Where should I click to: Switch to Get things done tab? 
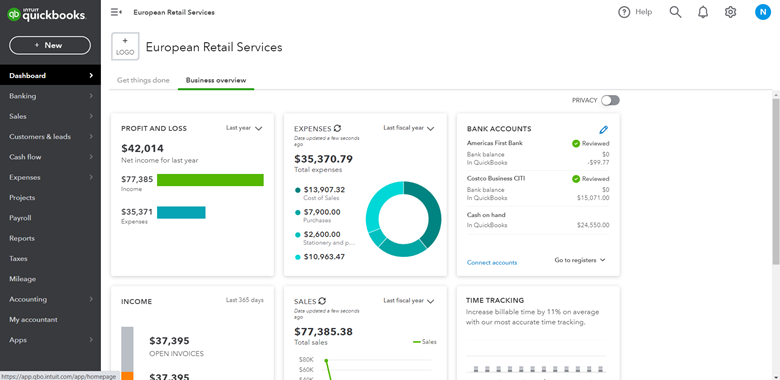(143, 80)
